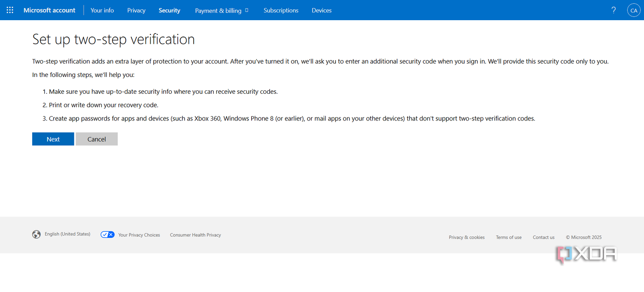Click the help question mark icon
The image size is (644, 292).
pyautogui.click(x=614, y=10)
